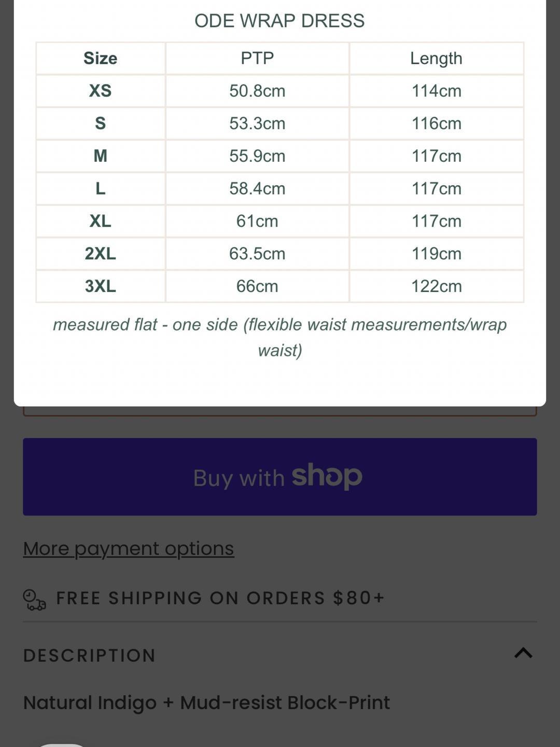
Task: Click the Shop logo inside purchase button
Action: (x=327, y=476)
